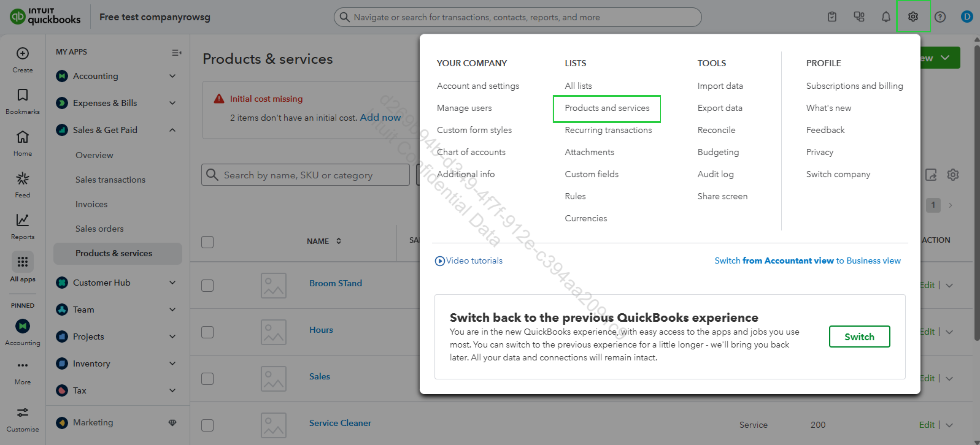Open the All apps grid icon
This screenshot has height=445, width=980.
coord(22,262)
